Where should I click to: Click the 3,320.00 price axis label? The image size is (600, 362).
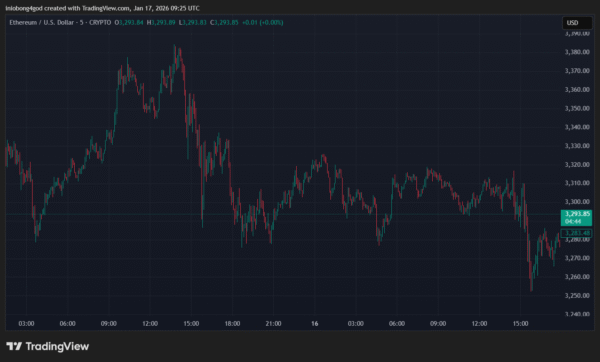[x=577, y=165]
